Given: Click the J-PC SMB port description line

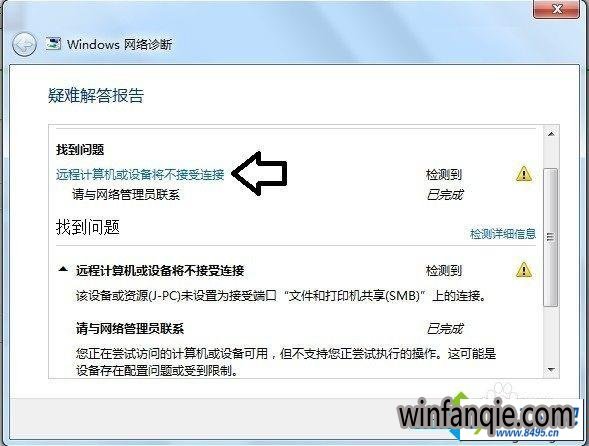Looking at the screenshot, I should pyautogui.click(x=282, y=296).
